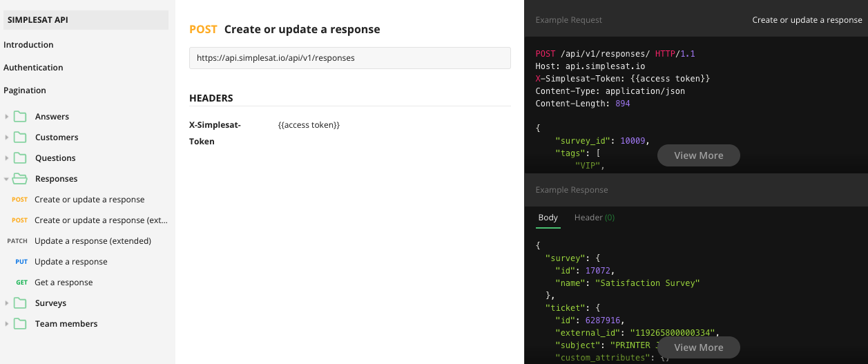Viewport: 868px width, 364px height.
Task: Click the Example Request panel title
Action: pyautogui.click(x=569, y=20)
